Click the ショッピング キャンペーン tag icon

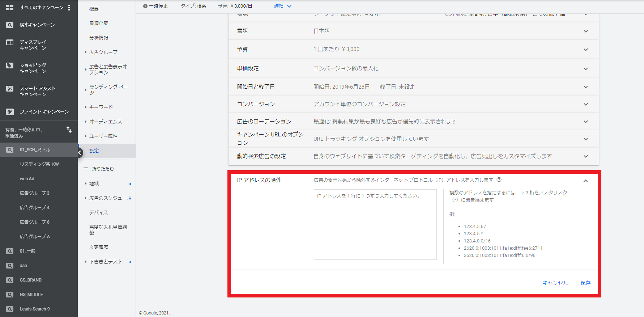[x=10, y=65]
